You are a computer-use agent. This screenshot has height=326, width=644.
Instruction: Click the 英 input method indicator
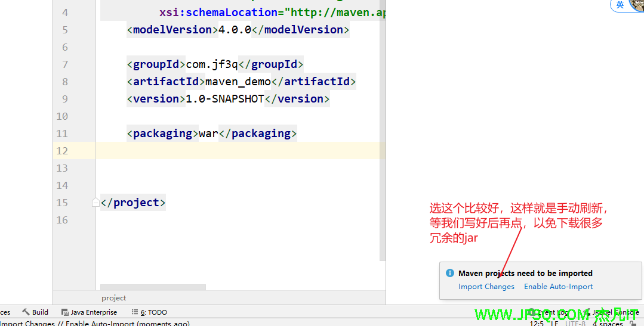(620, 5)
